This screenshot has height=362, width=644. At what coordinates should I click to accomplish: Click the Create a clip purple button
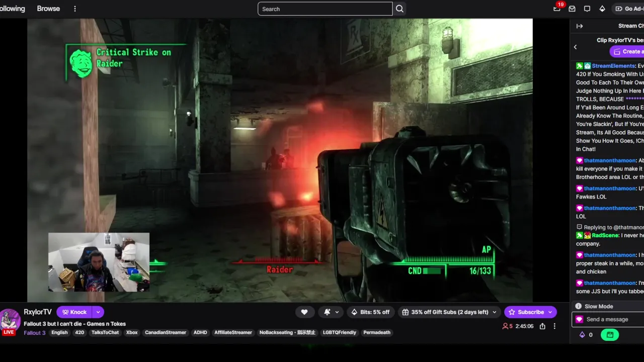(627, 51)
